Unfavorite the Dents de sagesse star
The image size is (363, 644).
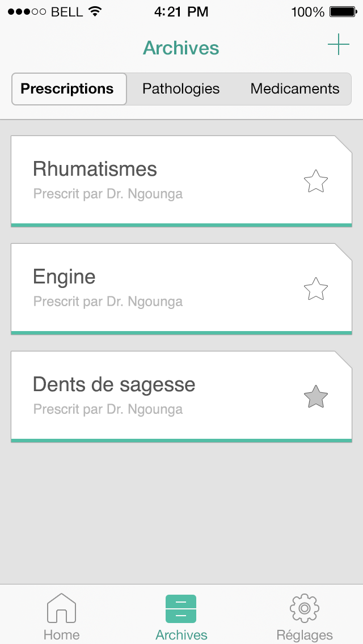click(316, 397)
